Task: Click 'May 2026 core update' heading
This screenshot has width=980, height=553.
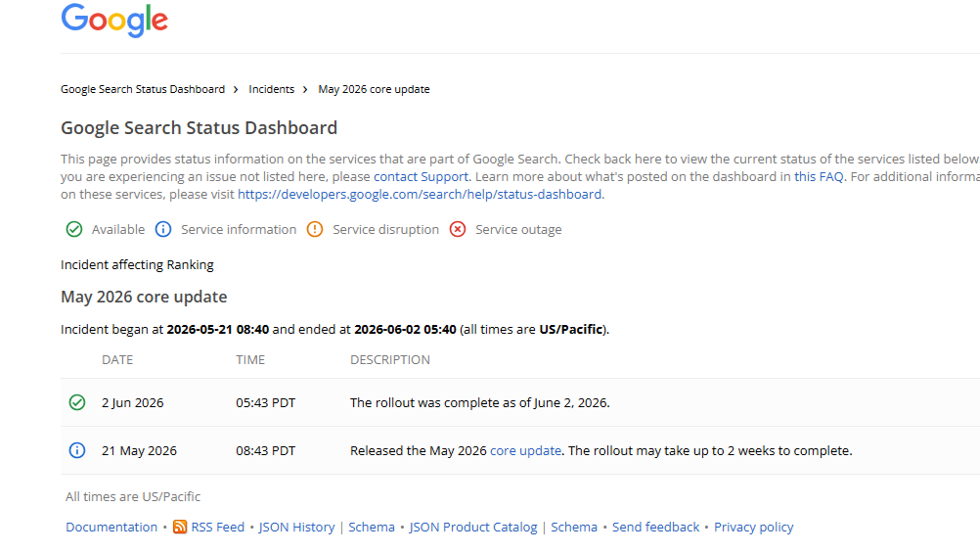Action: [144, 297]
